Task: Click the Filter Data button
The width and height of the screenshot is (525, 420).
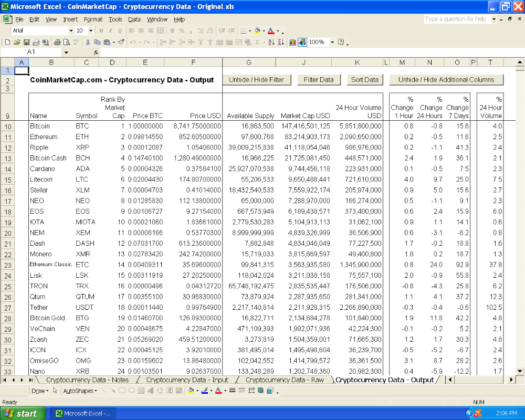Action: (319, 80)
